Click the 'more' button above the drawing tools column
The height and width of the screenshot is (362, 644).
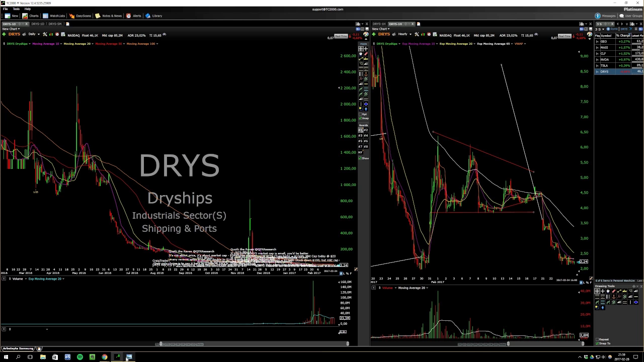click(x=364, y=44)
